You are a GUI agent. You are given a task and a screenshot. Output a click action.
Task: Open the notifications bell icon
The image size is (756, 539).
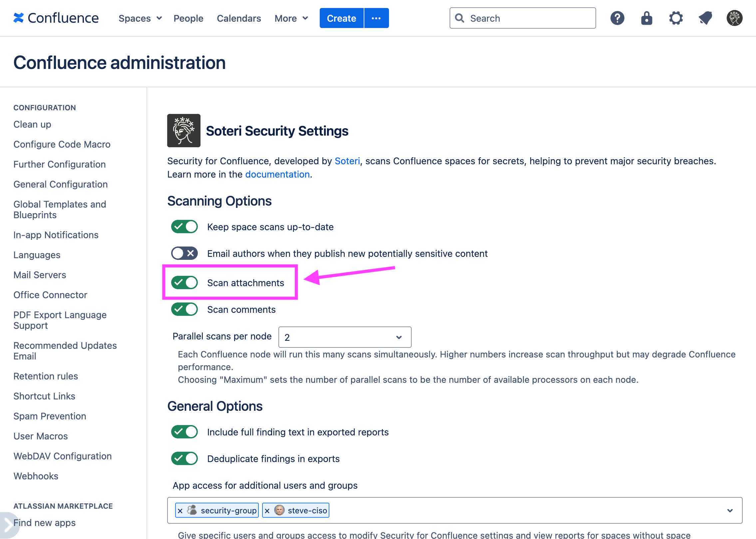tap(705, 18)
